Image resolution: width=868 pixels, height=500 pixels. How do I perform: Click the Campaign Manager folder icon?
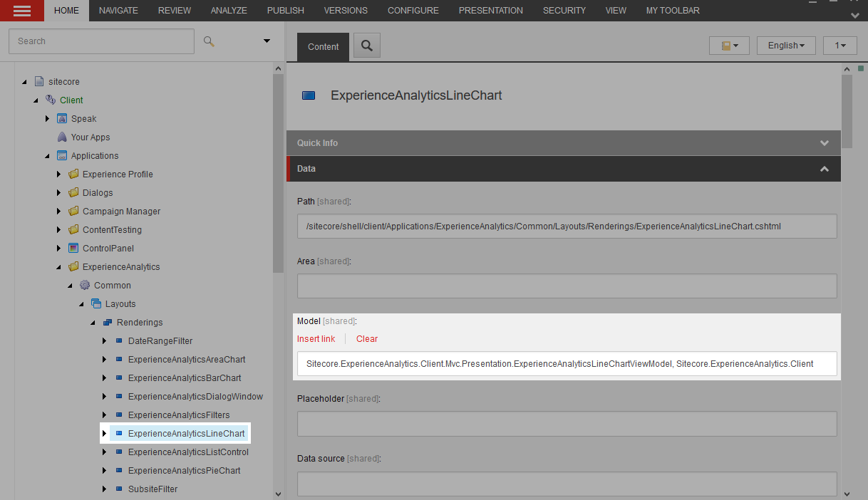[x=73, y=211]
